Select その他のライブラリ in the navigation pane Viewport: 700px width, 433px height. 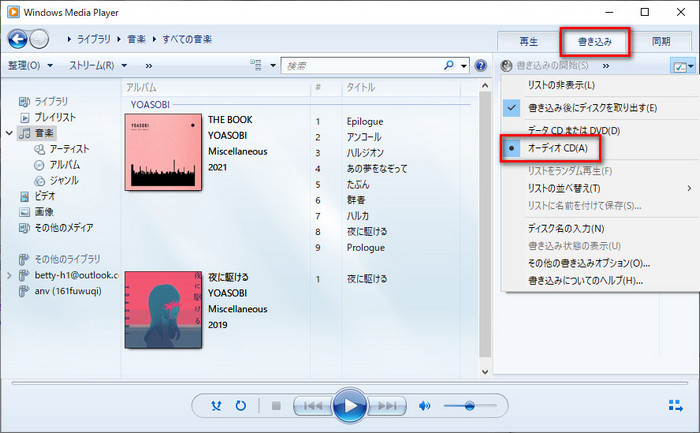(x=67, y=259)
